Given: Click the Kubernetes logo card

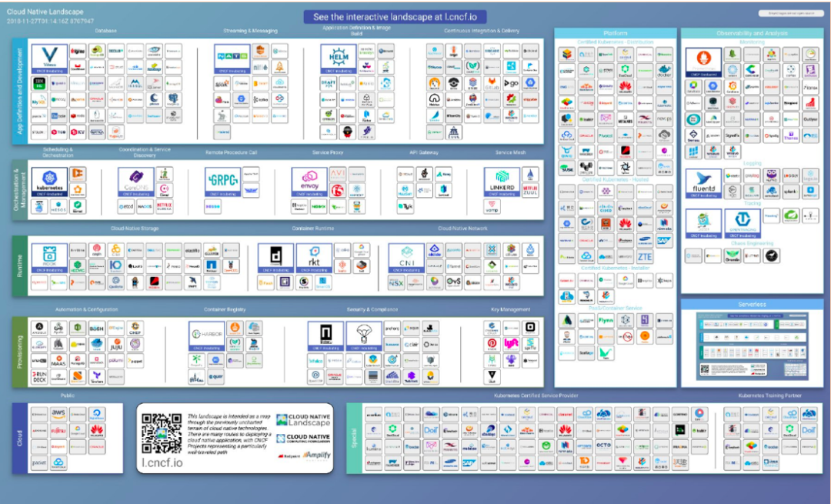Looking at the screenshot, I should click(x=49, y=182).
